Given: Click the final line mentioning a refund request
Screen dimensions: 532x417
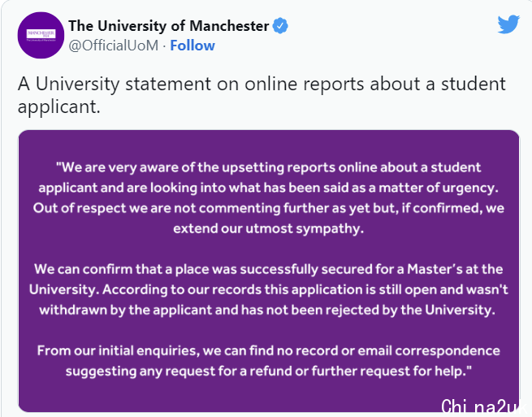Looking at the screenshot, I should 268,371.
